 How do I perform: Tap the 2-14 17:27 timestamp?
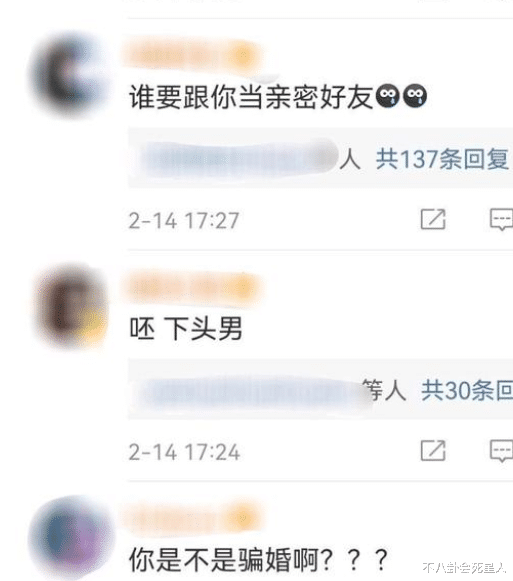tap(184, 221)
